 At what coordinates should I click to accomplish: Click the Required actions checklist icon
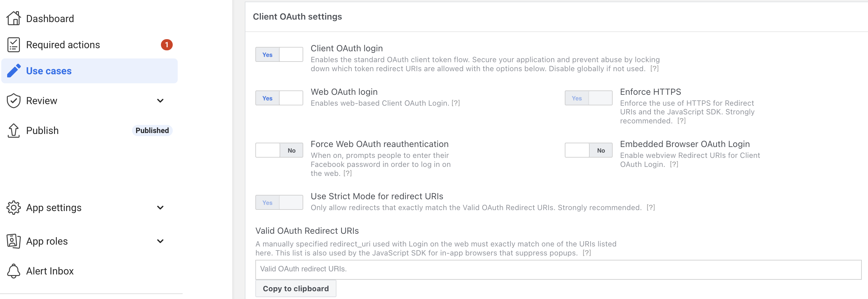(x=13, y=45)
